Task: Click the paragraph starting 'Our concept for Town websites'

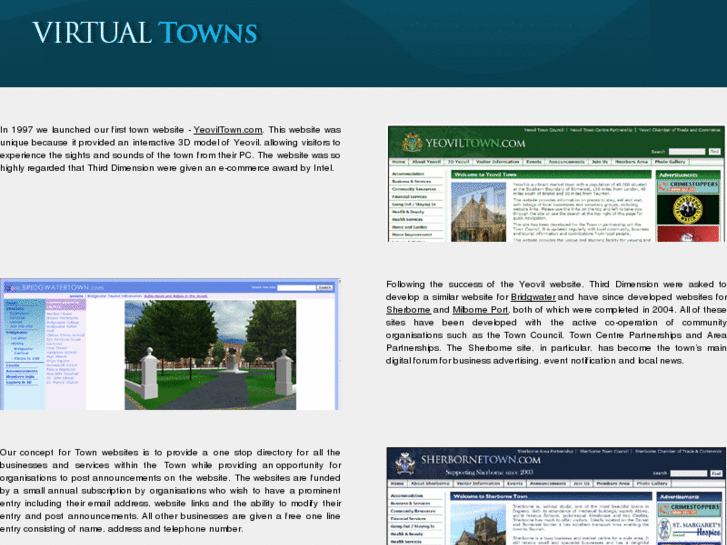Action: click(x=170, y=491)
